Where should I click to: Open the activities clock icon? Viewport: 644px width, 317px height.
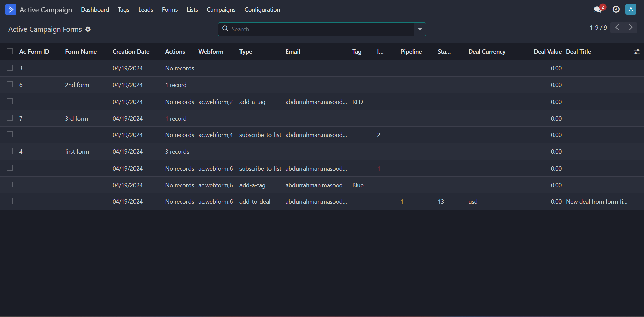(x=616, y=9)
